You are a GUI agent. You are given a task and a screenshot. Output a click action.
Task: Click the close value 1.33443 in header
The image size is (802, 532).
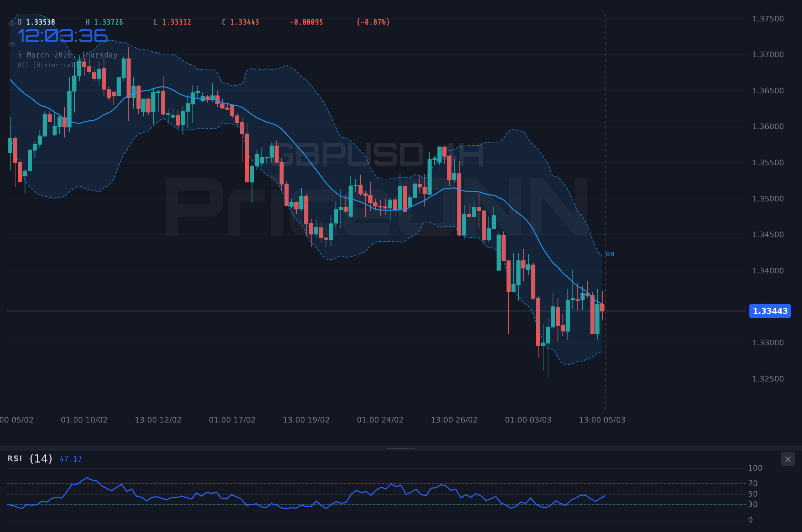pos(245,22)
